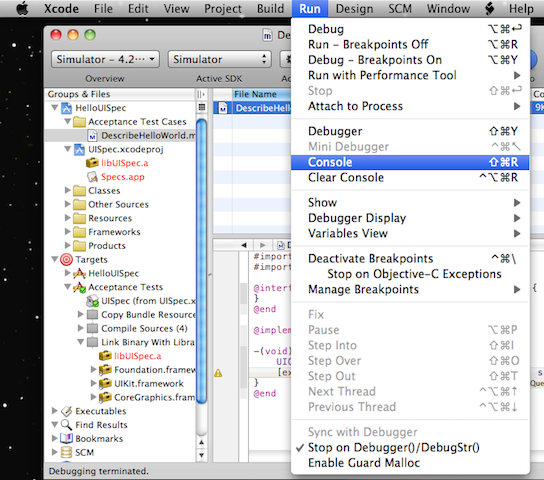Collapse the Acceptance Test Cases group
Screen dimensions: 544x480
(x=68, y=121)
